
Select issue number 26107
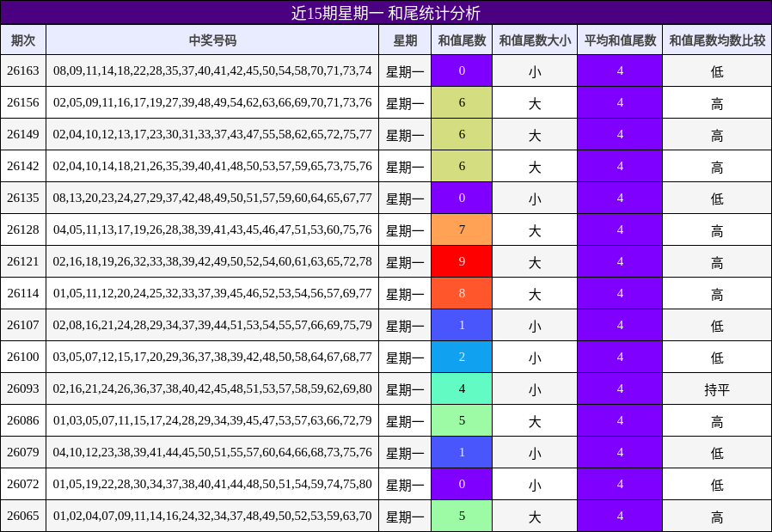click(x=23, y=325)
